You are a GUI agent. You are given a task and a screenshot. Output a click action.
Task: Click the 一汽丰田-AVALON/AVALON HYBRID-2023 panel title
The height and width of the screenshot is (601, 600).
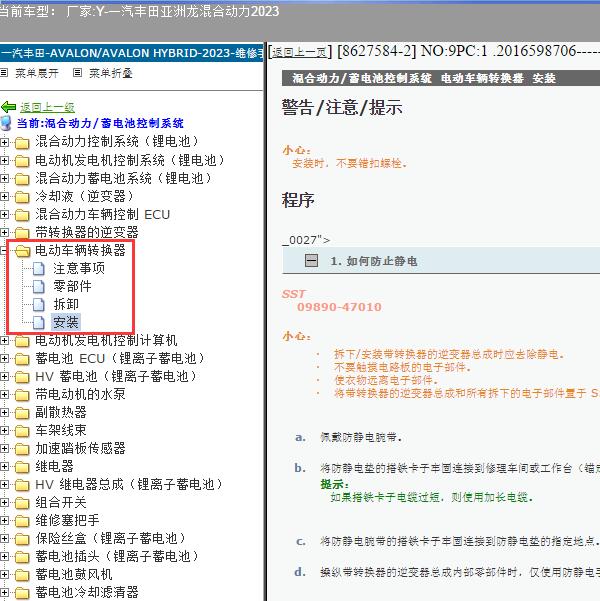pos(132,53)
